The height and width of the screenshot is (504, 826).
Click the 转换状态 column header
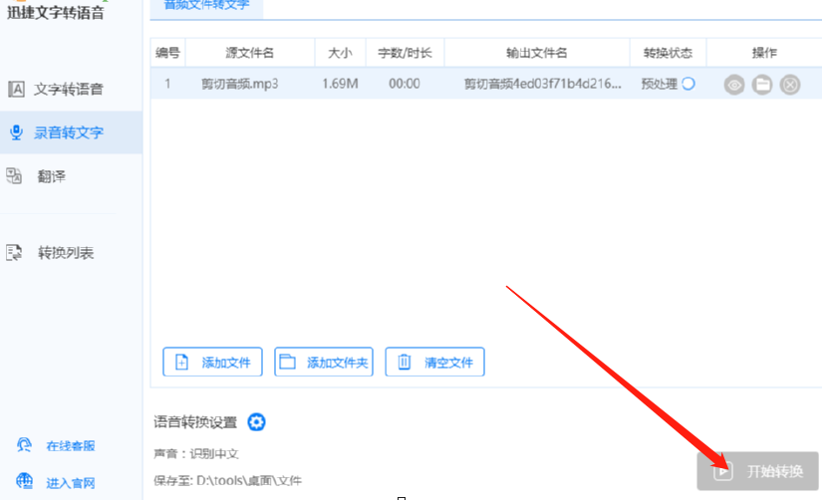pos(668,53)
